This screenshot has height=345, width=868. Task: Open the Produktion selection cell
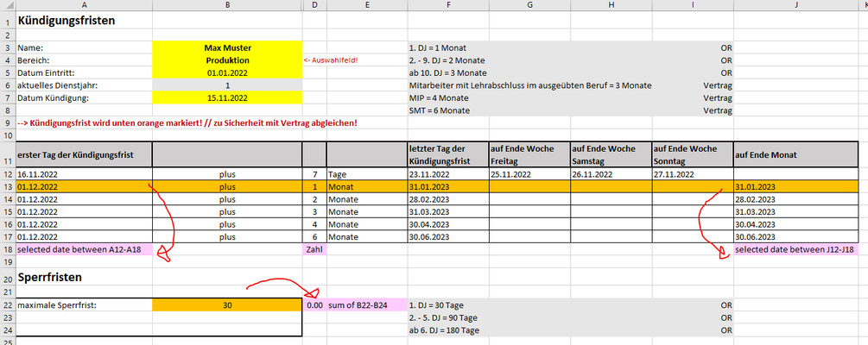click(x=227, y=60)
